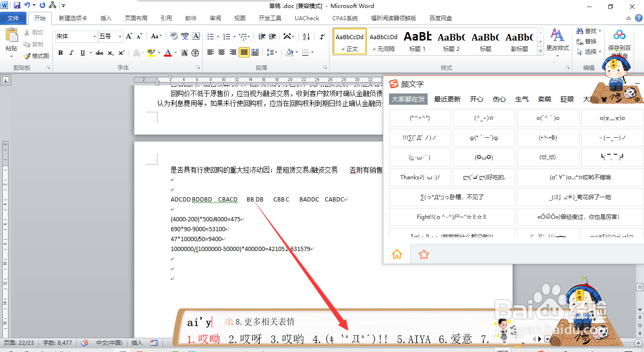The height and width of the screenshot is (352, 644).
Task: Activate the text highlight color tool
Action: [152, 52]
